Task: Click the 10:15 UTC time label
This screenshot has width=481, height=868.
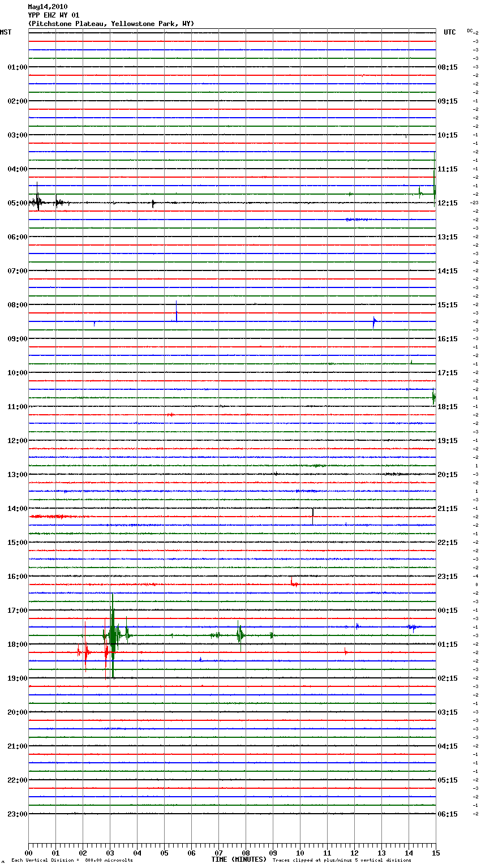Action: tap(448, 135)
